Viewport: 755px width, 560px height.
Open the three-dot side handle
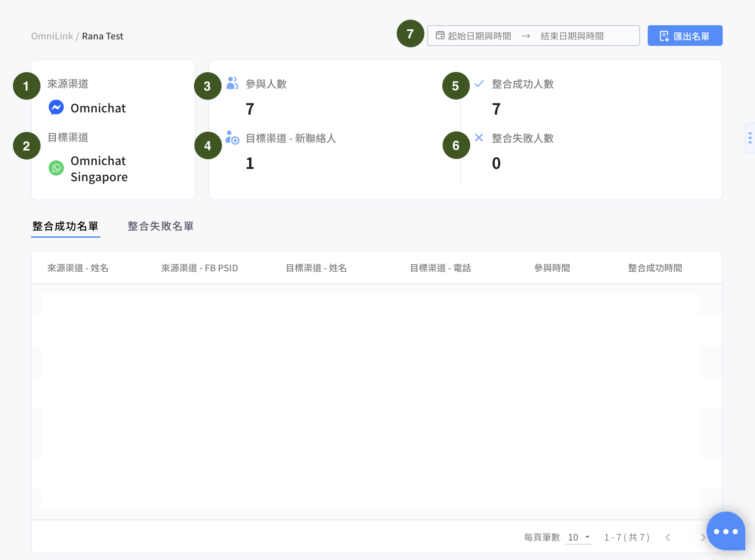click(750, 138)
